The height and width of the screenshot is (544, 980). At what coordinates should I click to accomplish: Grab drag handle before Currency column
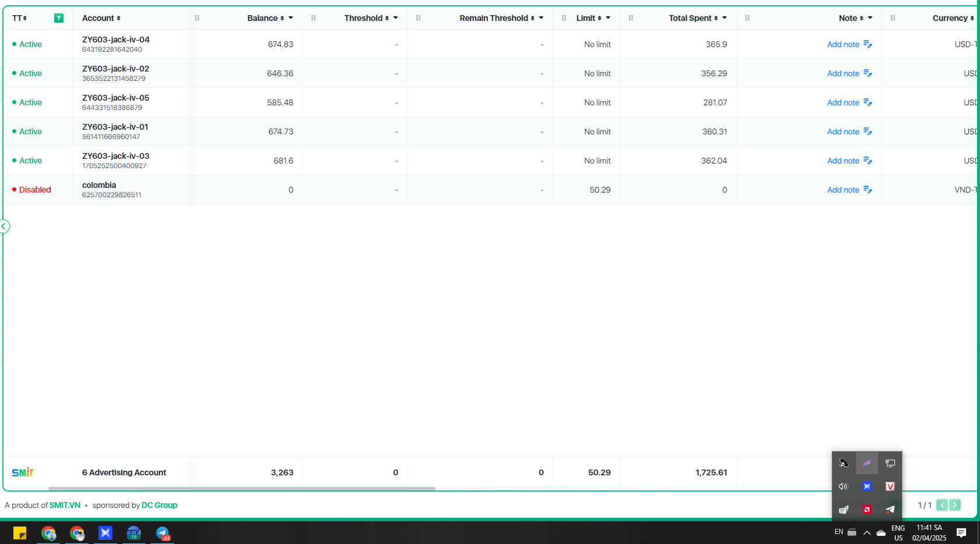(x=893, y=18)
